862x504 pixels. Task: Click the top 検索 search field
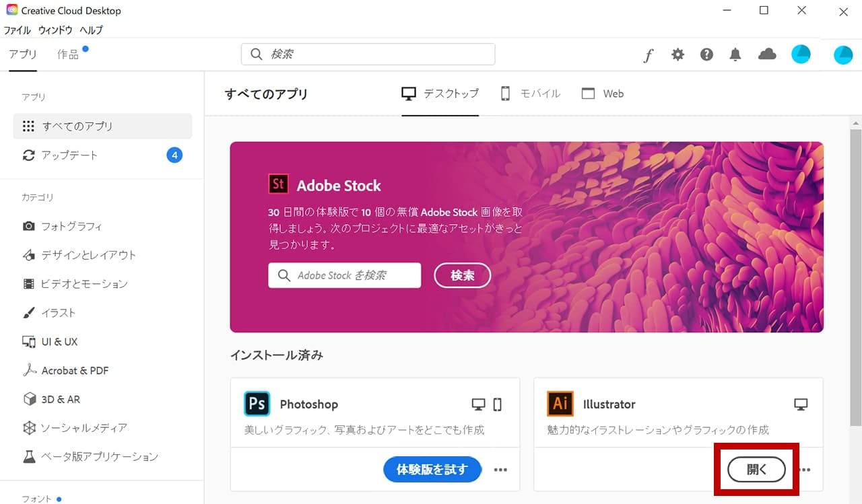click(x=368, y=55)
